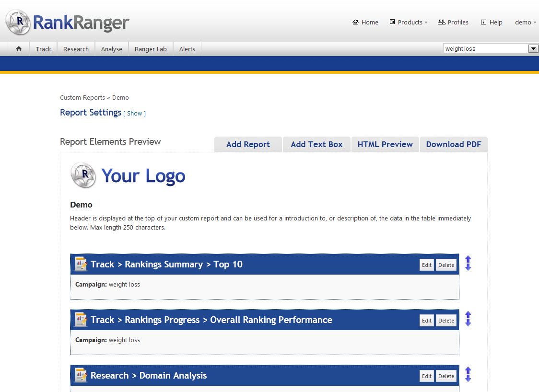This screenshot has width=539, height=392.
Task: Edit the Domain Analysis report
Action: [x=427, y=376]
